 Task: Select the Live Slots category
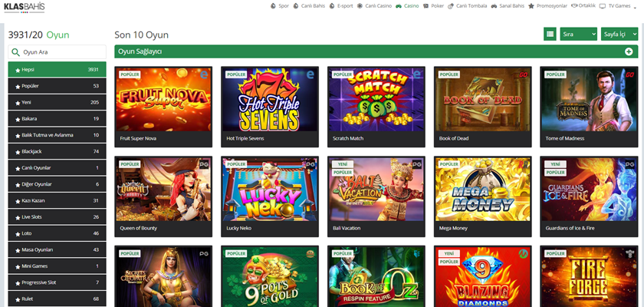(57, 217)
